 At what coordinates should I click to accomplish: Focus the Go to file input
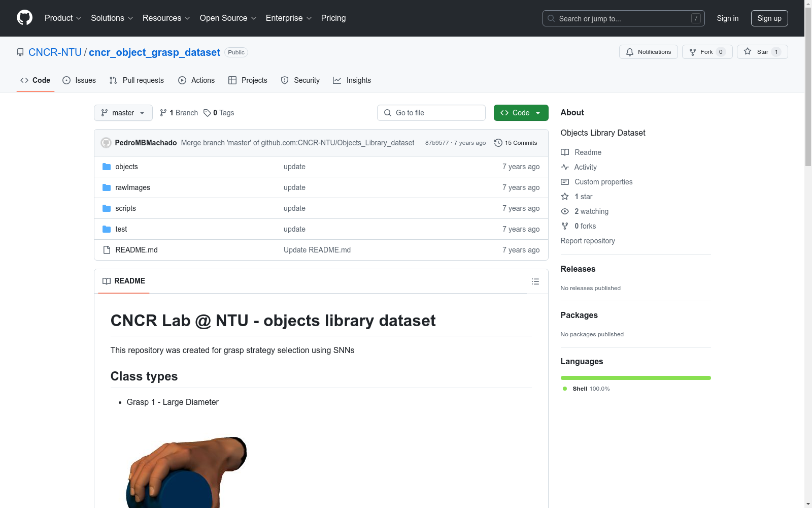point(431,113)
